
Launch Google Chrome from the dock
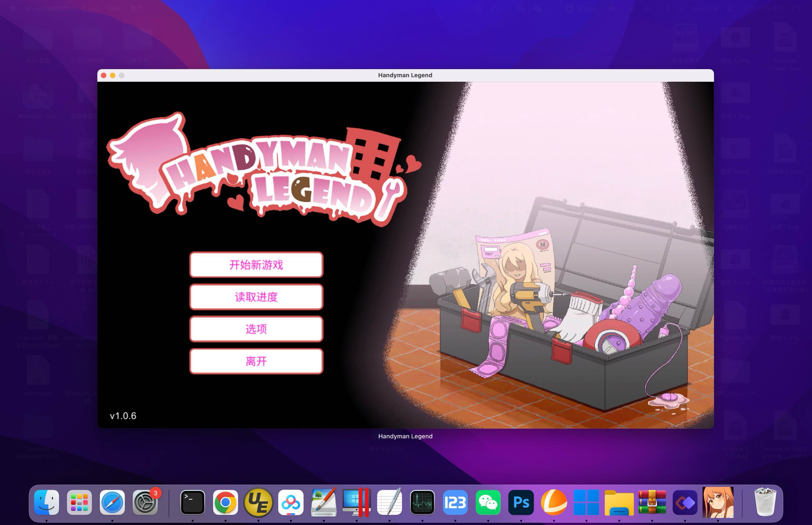pos(225,502)
